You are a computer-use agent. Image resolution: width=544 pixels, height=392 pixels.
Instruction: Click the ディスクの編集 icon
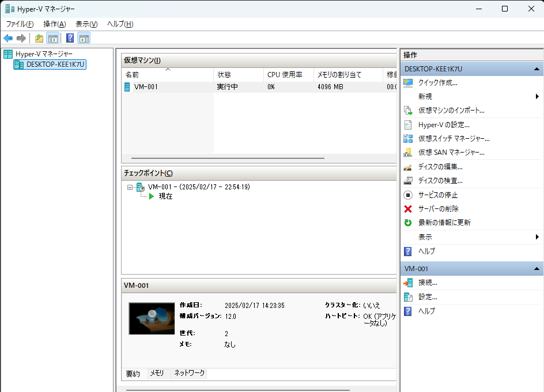[408, 167]
